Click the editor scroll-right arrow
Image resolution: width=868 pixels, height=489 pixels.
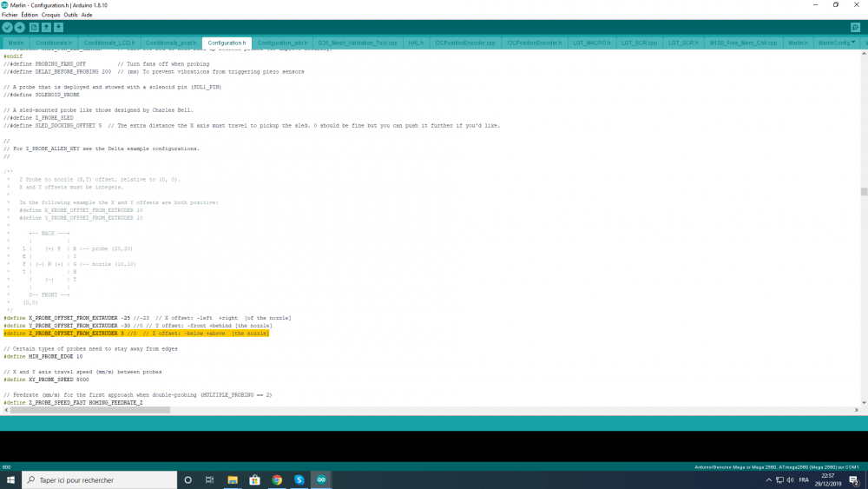coord(857,410)
